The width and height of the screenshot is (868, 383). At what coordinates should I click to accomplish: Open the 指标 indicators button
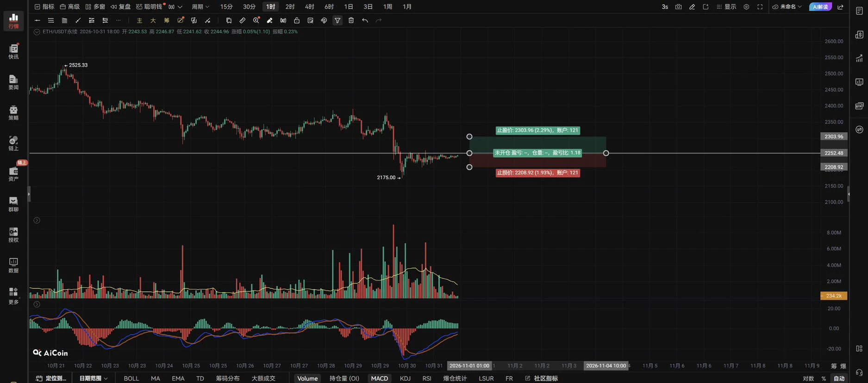tap(44, 7)
